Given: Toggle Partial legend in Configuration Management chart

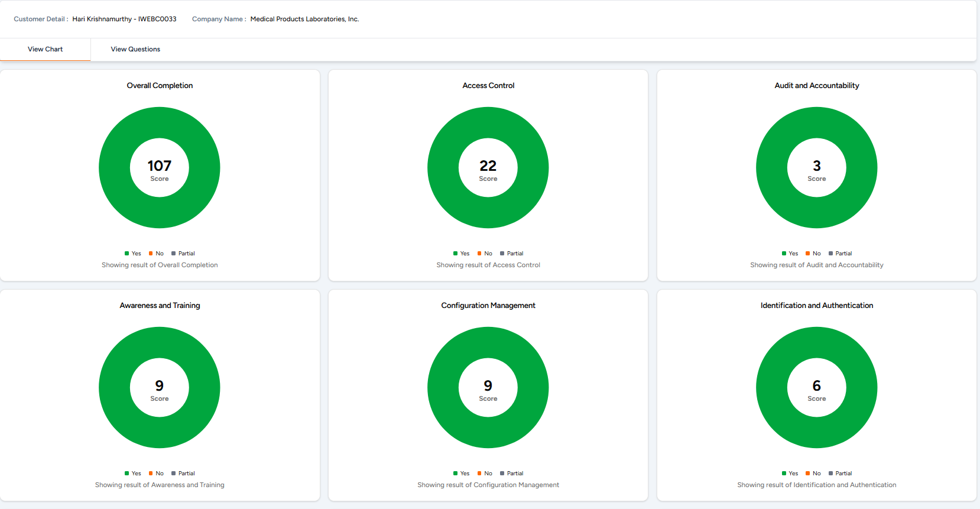Looking at the screenshot, I should [512, 474].
